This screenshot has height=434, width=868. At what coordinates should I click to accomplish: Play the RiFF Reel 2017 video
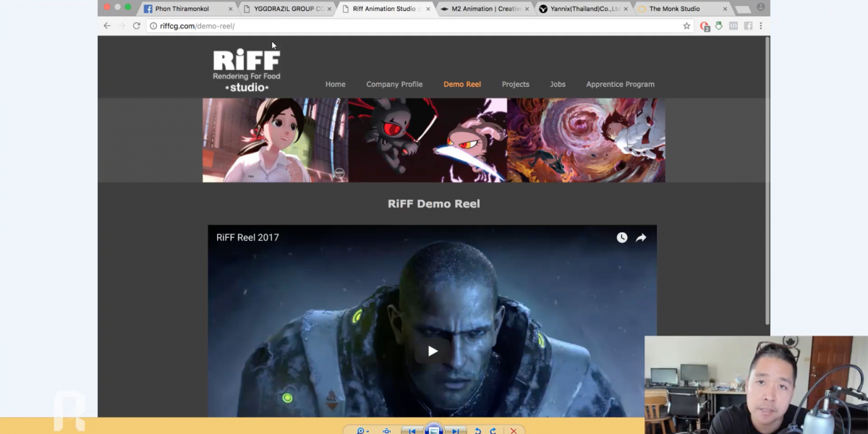pos(433,352)
